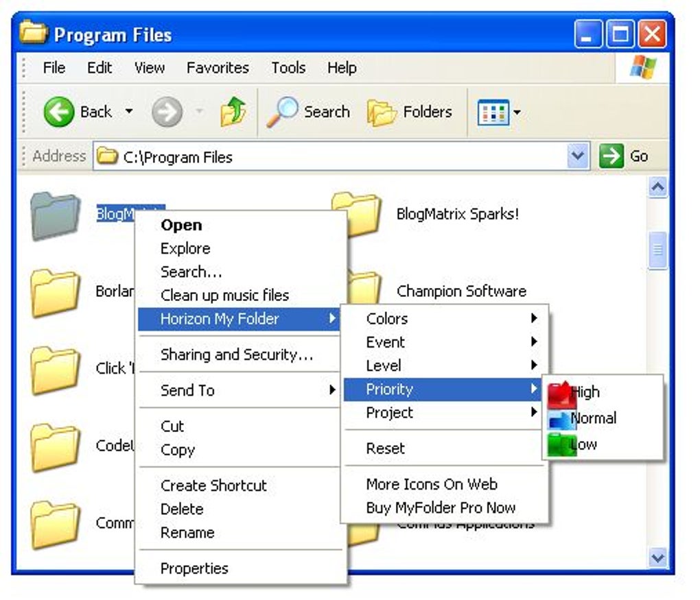The width and height of the screenshot is (700, 600).
Task: Open the Help menu
Action: pos(342,68)
